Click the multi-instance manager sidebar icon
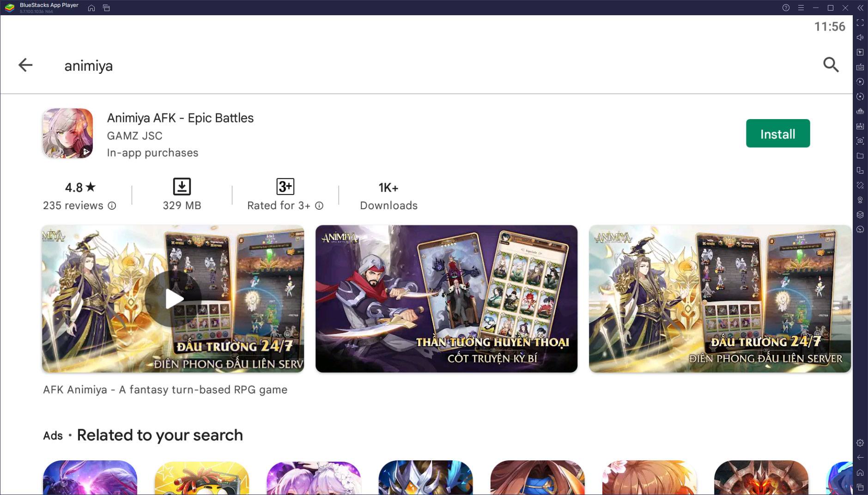This screenshot has height=495, width=868. [860, 170]
